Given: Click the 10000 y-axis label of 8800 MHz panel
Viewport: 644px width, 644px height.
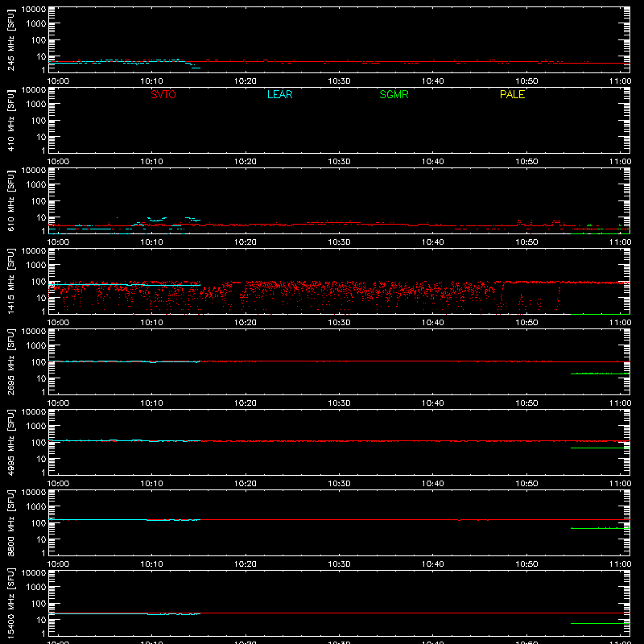Looking at the screenshot, I should [34, 493].
